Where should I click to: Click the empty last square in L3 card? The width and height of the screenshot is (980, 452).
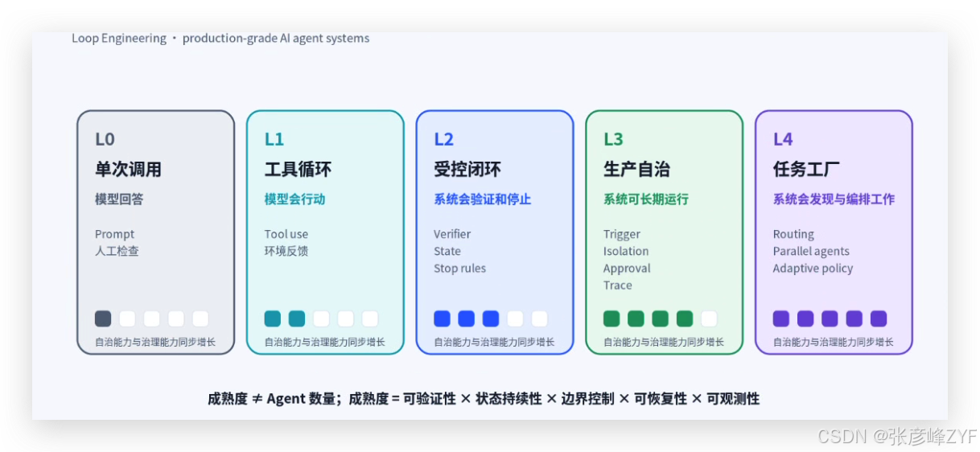[709, 318]
